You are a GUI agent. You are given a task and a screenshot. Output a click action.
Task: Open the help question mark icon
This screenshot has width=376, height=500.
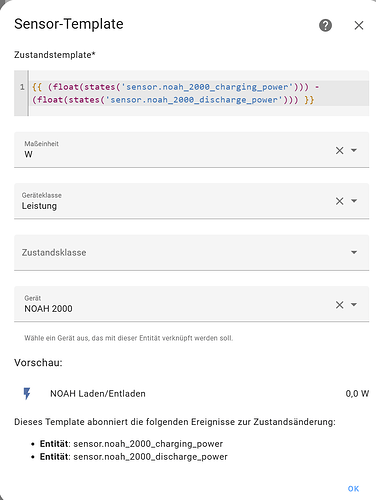325,25
